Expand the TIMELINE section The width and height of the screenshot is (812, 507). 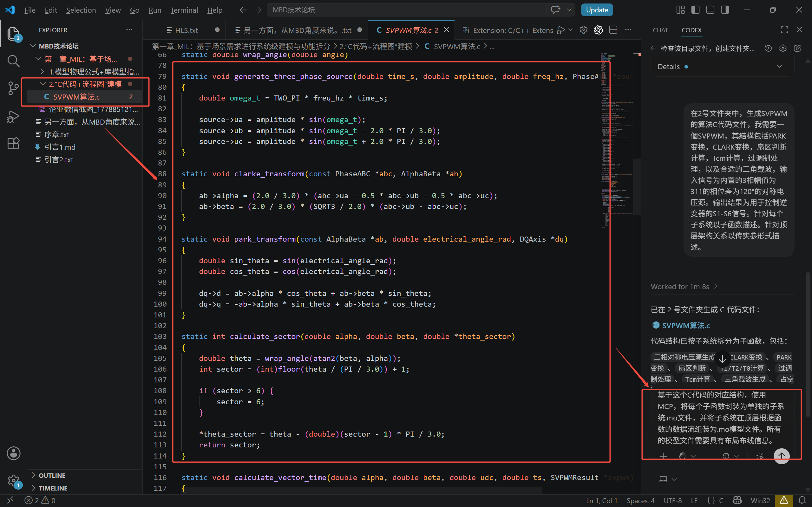coord(33,488)
